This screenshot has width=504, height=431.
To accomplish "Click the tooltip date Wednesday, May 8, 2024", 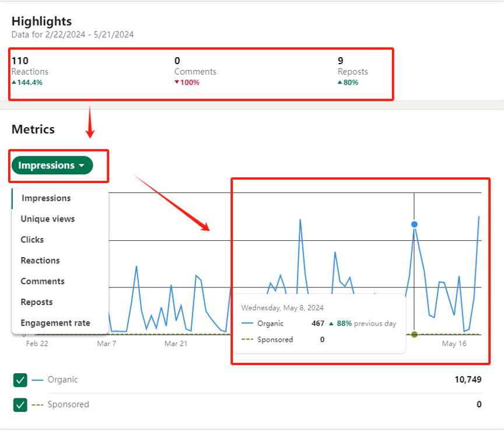I will coord(282,308).
